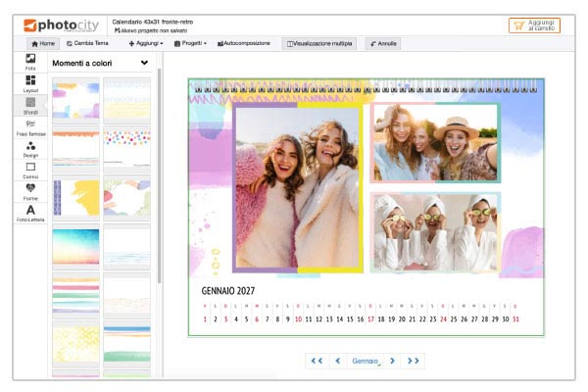Click the GENNAIO 2027 title text

click(x=228, y=291)
